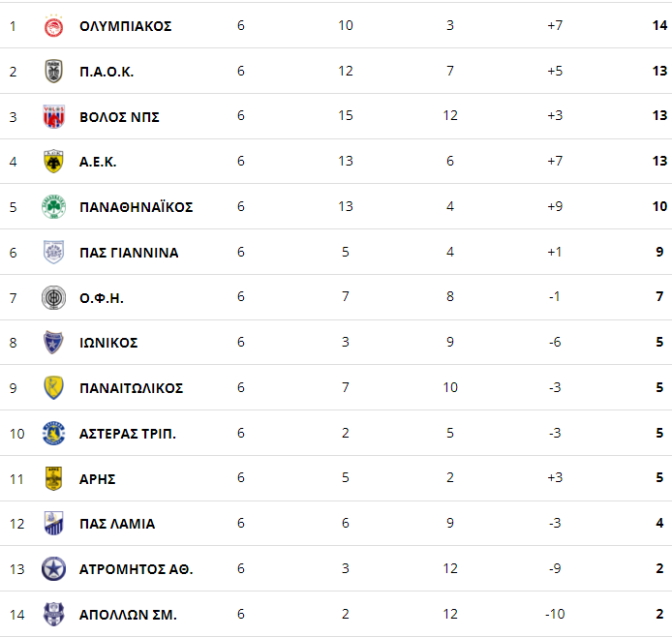672x637 pixels.
Task: Click the ΑΣΤΕΡΑΣ ΤΡΙΠ. round logo
Action: [x=53, y=433]
